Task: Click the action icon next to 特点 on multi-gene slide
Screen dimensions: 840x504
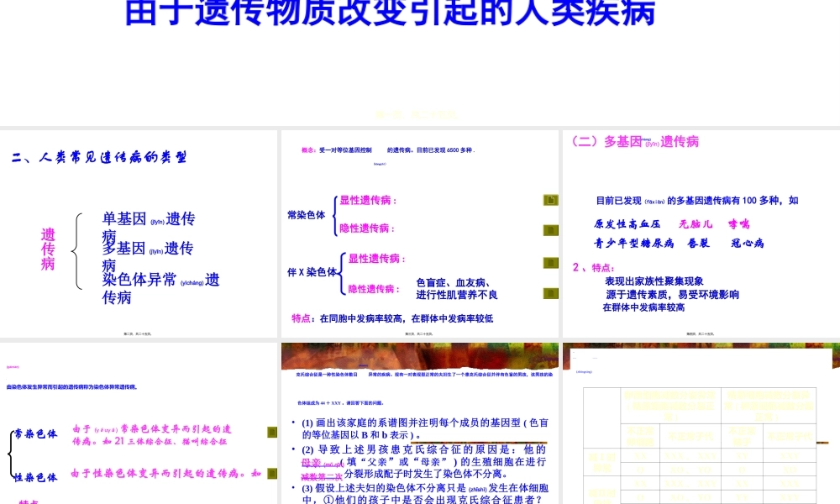Action: tap(550, 260)
